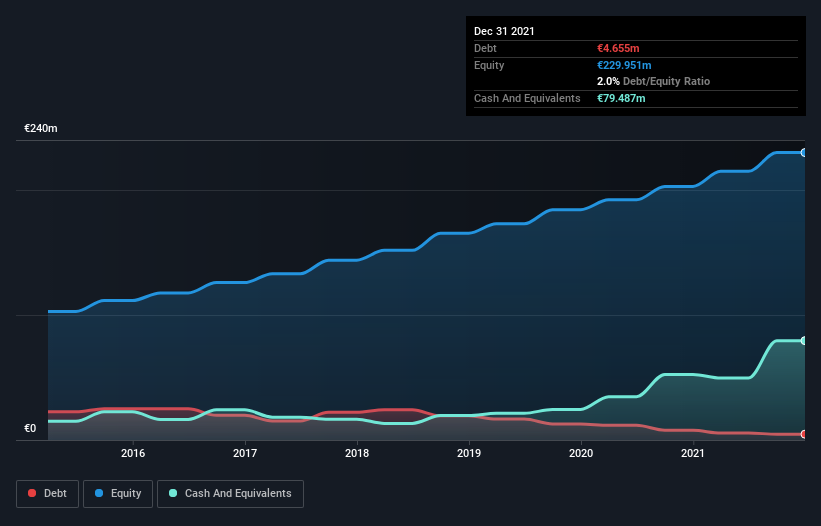Click the 2019 x-axis label
This screenshot has height=526, width=821.
pos(469,453)
